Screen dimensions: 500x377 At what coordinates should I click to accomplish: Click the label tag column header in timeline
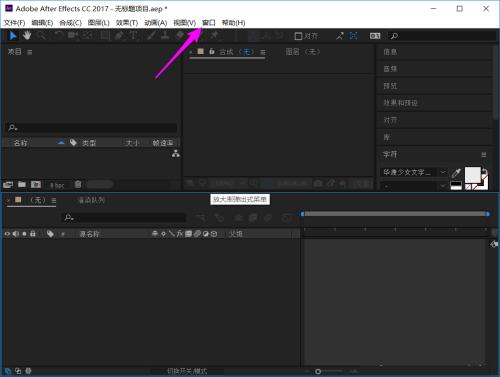(50, 234)
